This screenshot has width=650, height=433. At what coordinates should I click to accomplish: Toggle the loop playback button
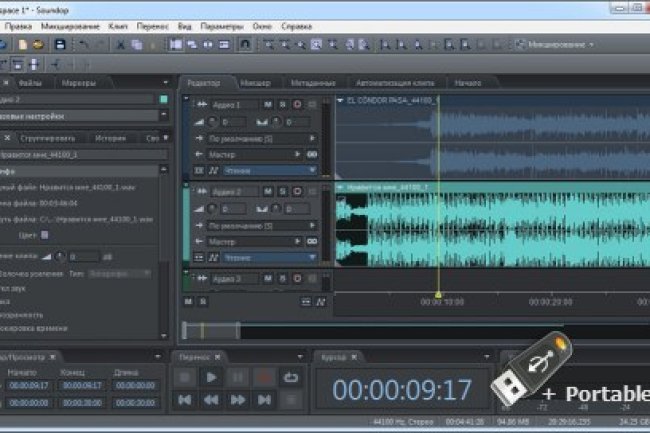(x=291, y=377)
